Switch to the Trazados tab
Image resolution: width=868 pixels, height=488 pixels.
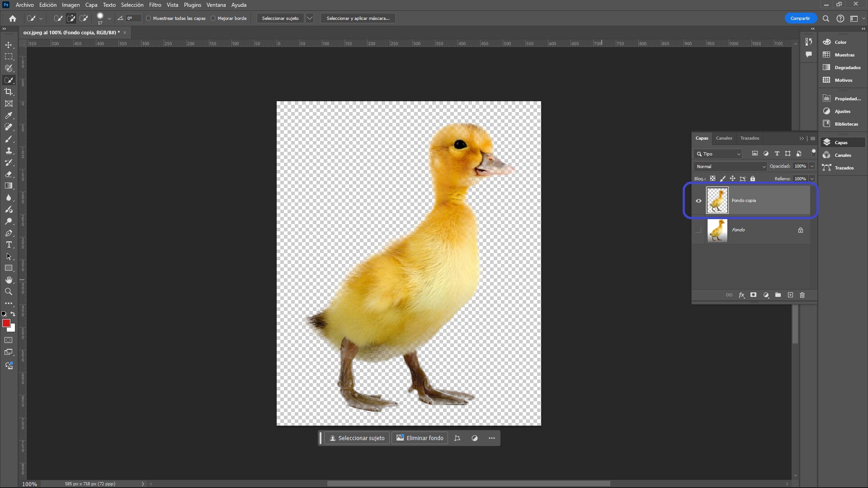click(750, 138)
